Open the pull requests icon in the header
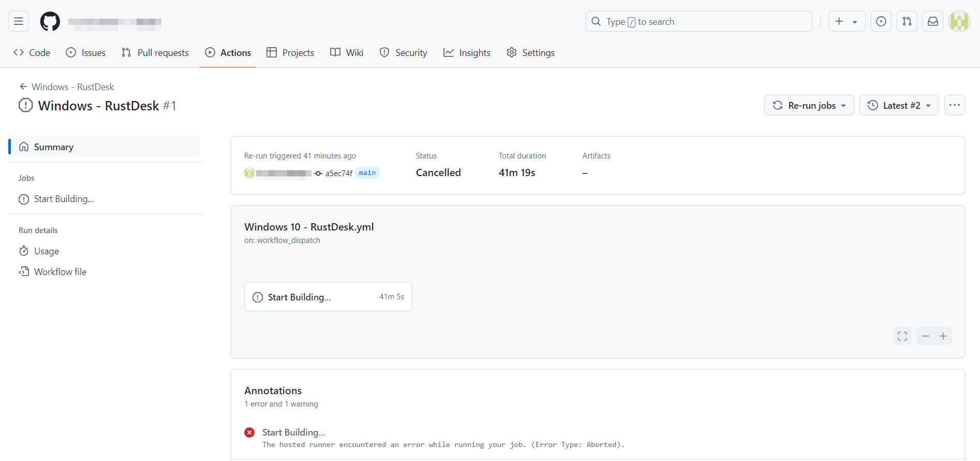980x461 pixels. (907, 21)
